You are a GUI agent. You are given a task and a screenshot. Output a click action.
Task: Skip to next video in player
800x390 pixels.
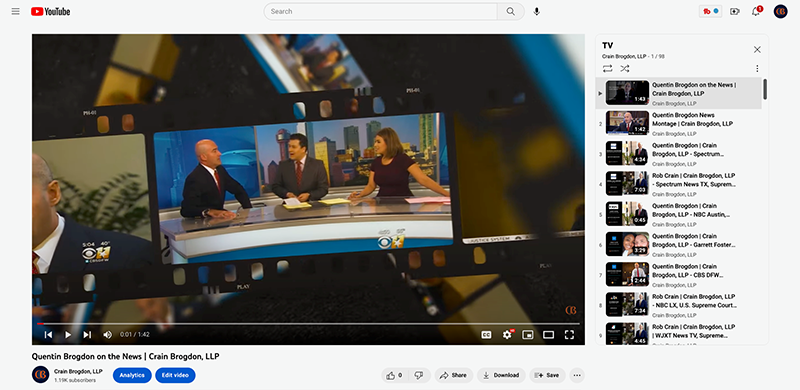pyautogui.click(x=87, y=334)
